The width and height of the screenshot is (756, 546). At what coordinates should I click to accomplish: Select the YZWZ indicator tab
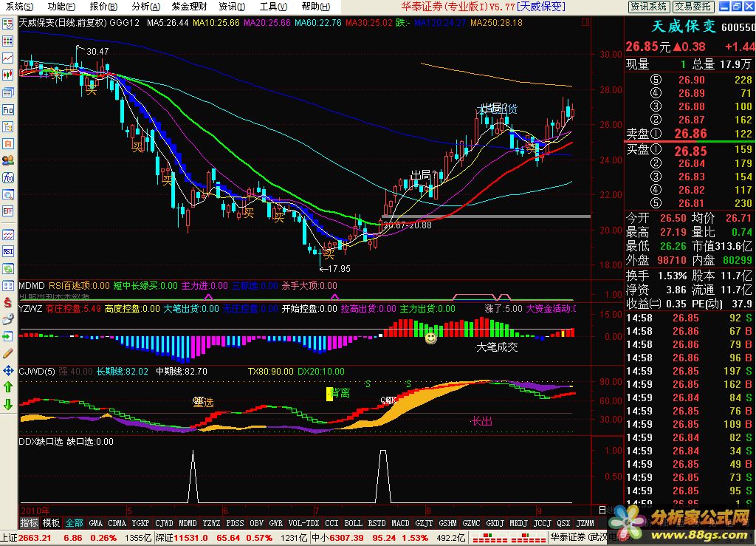click(x=211, y=523)
